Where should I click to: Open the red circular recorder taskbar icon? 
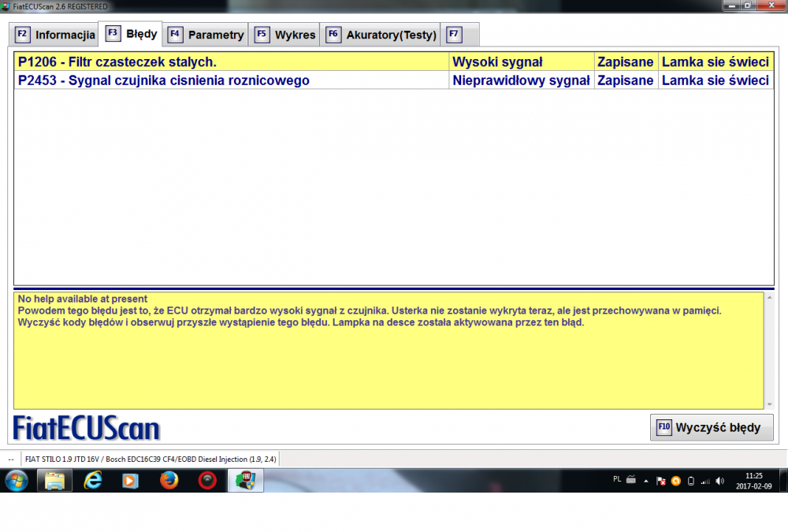pos(207,481)
